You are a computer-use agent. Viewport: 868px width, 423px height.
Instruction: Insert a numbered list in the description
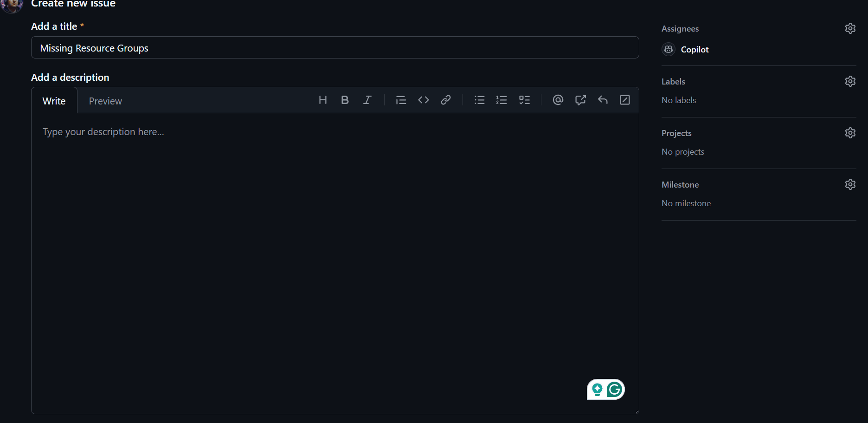pos(502,100)
